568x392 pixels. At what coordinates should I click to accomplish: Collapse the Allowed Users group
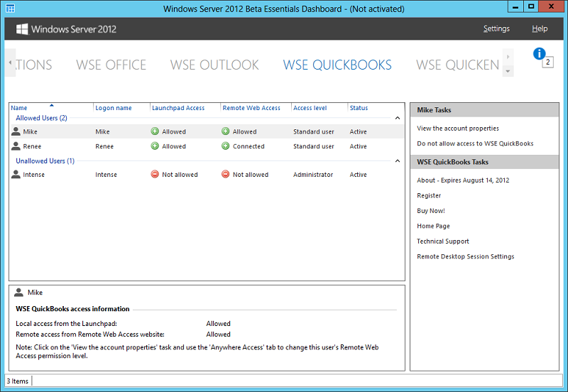[398, 118]
